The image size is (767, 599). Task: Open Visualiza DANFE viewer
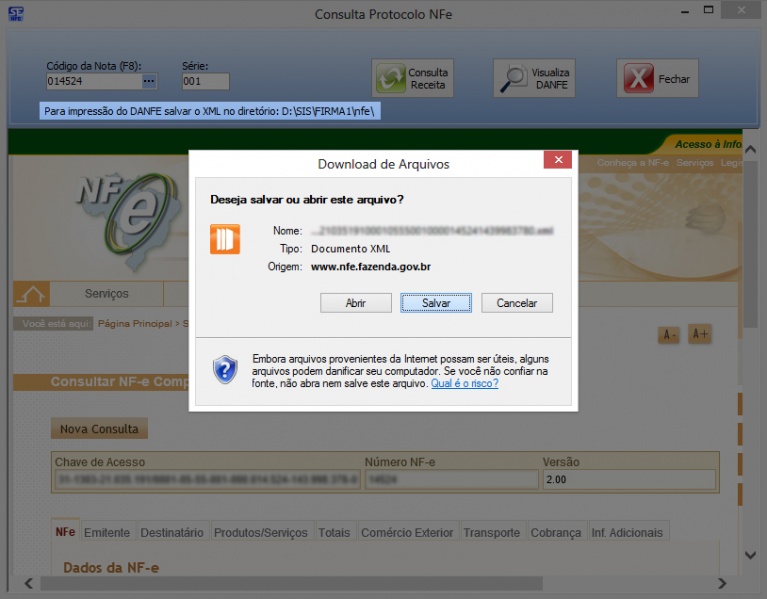pyautogui.click(x=534, y=79)
